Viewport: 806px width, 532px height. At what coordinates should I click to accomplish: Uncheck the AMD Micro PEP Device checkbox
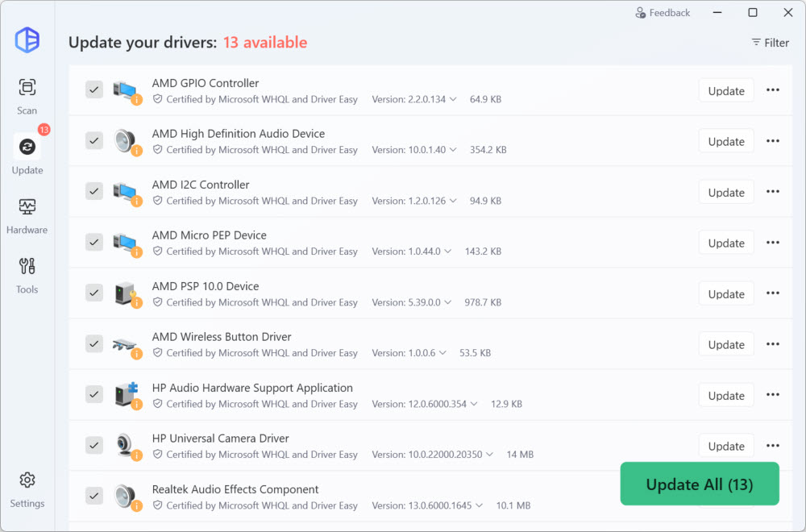(x=94, y=242)
